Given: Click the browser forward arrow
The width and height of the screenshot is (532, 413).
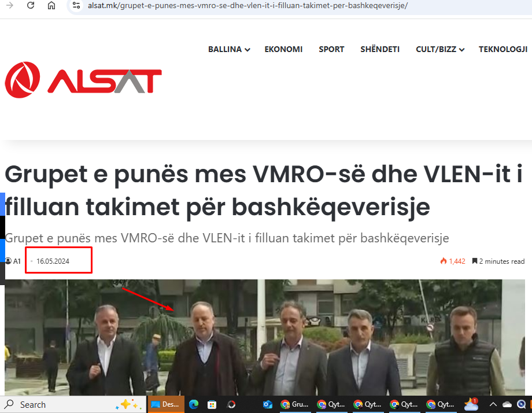Looking at the screenshot, I should coord(10,5).
